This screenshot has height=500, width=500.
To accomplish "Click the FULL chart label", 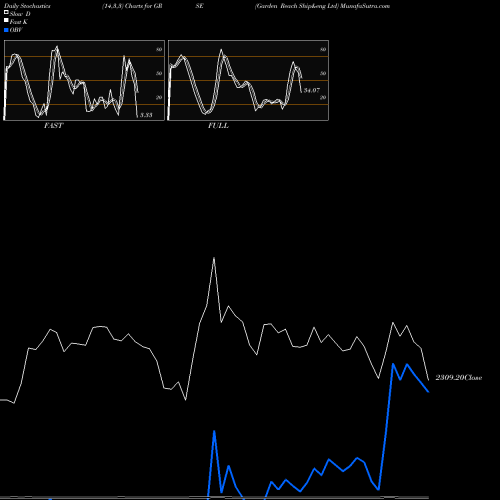I will [x=218, y=126].
